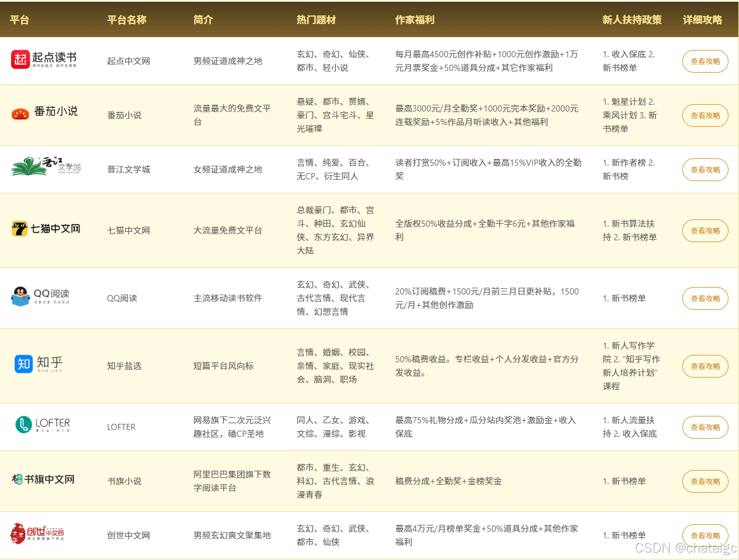
Task: Select the LOFTER platform name cell
Action: 121,427
